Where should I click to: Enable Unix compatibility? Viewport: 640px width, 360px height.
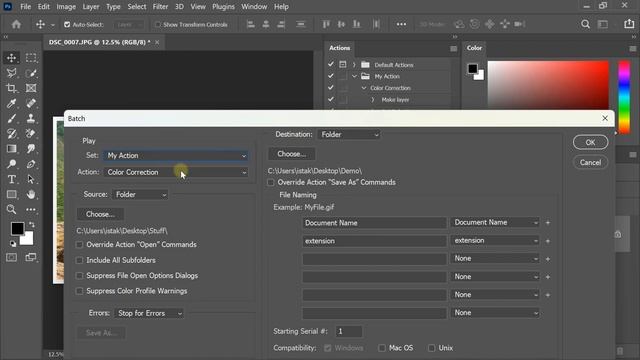(431, 348)
